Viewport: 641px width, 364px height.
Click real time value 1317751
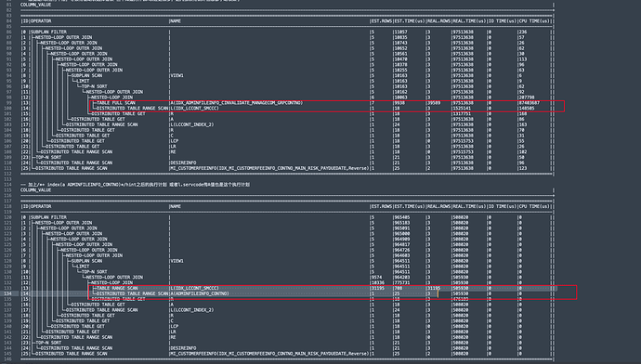point(462,114)
